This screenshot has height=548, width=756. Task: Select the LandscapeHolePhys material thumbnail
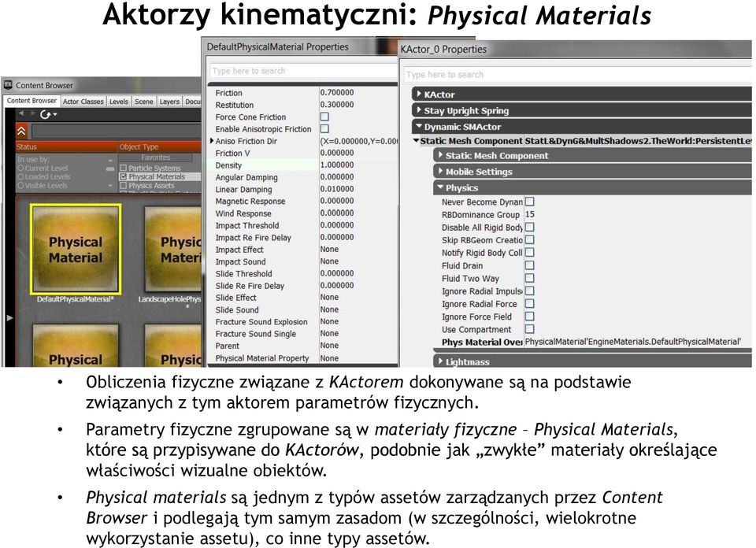coord(172,249)
